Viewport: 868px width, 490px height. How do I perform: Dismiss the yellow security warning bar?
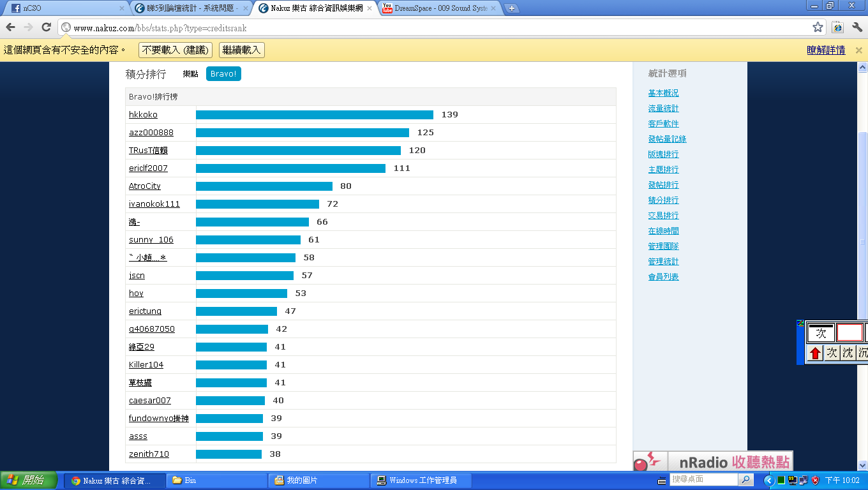[x=858, y=50]
